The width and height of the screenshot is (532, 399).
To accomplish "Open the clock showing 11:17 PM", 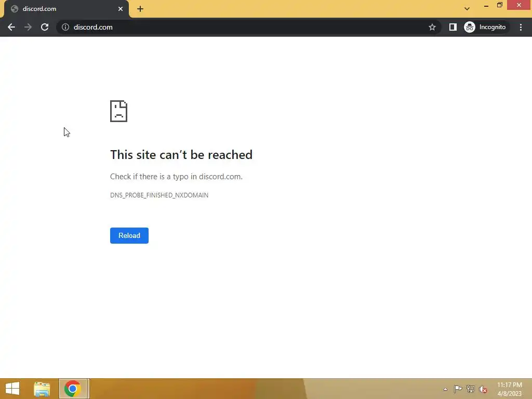I will [x=510, y=389].
